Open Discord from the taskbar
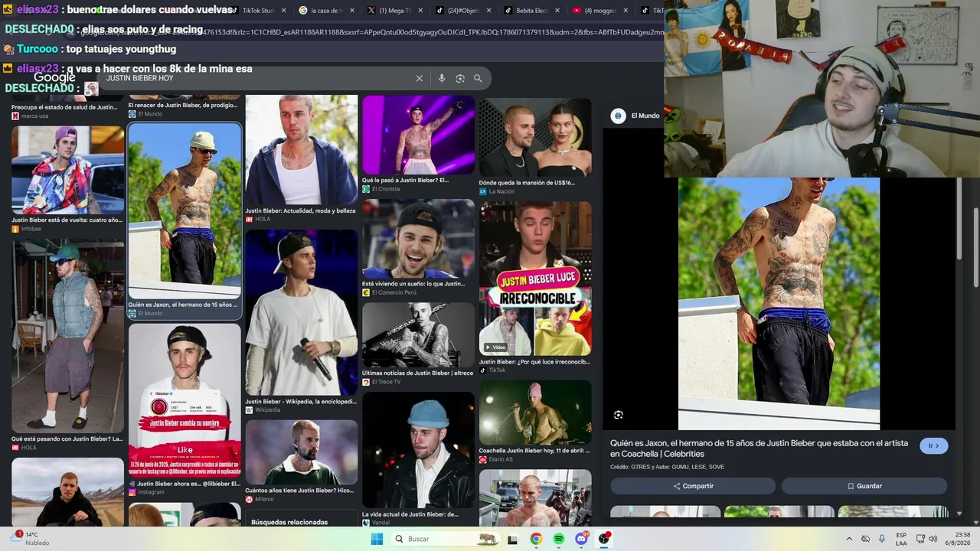 [581, 539]
